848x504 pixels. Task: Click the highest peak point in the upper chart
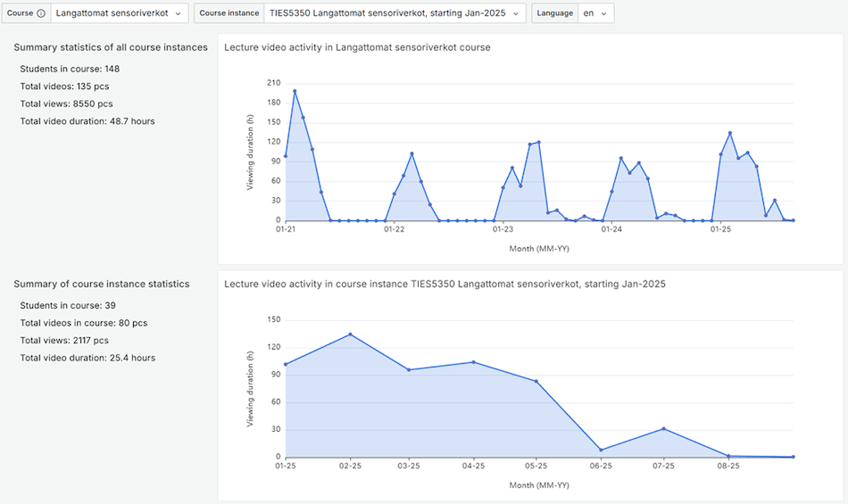295,91
